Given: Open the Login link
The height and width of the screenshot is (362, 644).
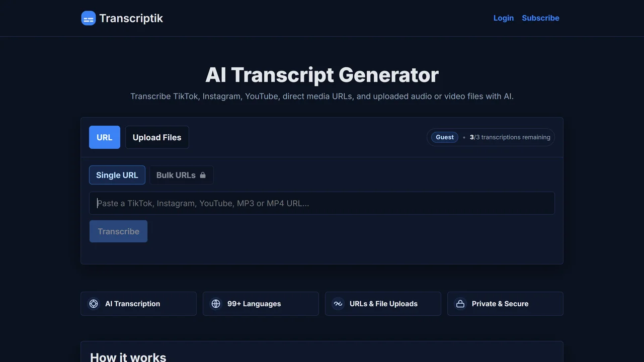Looking at the screenshot, I should pos(504,18).
